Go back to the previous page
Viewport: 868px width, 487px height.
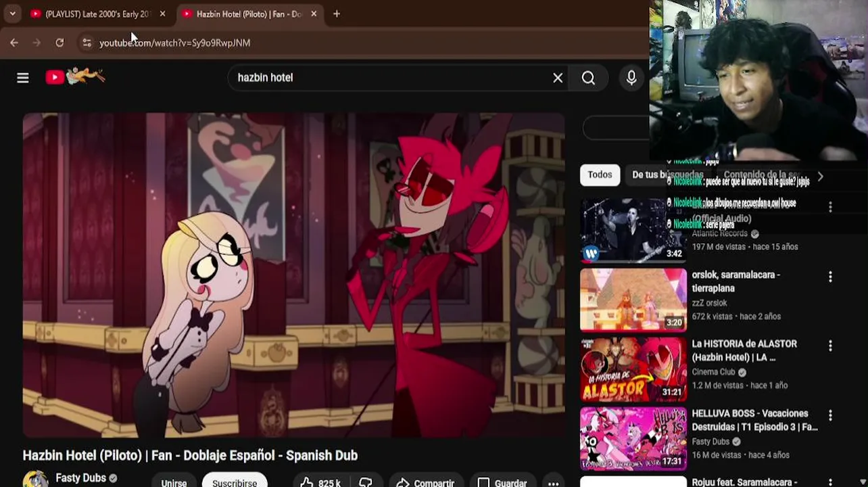click(14, 43)
